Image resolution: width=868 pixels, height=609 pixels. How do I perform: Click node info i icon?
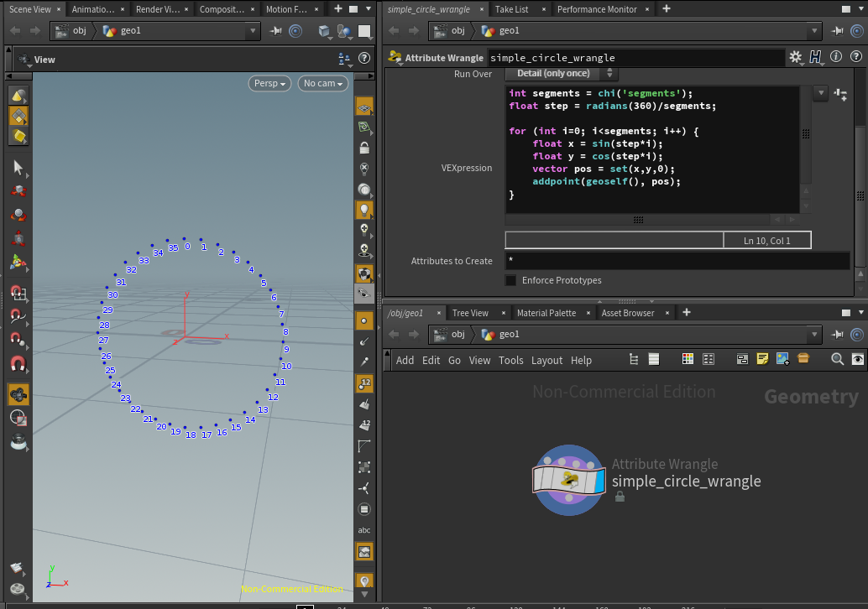tap(836, 56)
